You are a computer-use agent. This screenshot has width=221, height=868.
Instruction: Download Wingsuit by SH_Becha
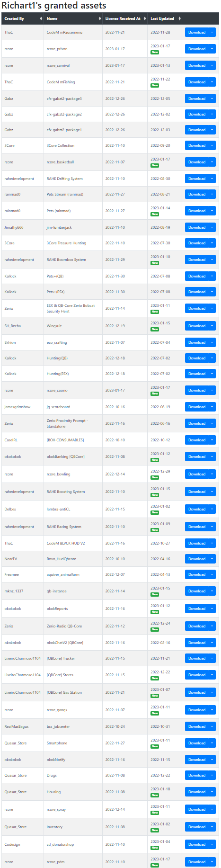tap(197, 326)
